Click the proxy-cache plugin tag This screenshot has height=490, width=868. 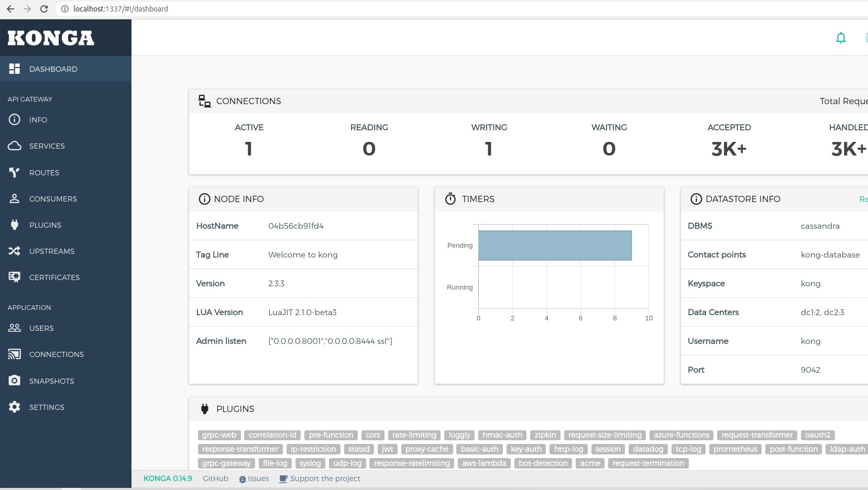click(x=427, y=449)
